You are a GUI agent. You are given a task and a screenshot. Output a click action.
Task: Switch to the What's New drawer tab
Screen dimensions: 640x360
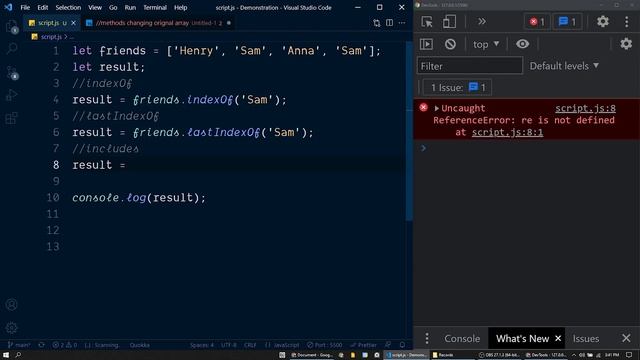(x=522, y=338)
